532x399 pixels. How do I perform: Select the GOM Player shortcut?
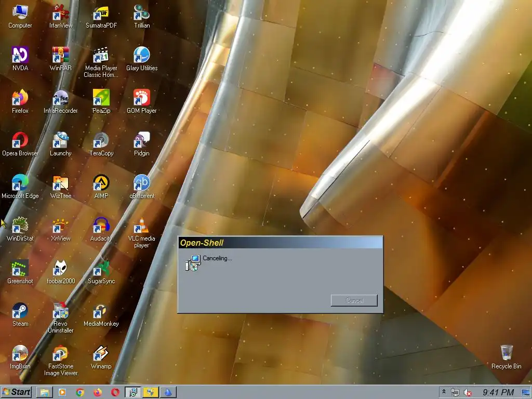pos(142,102)
